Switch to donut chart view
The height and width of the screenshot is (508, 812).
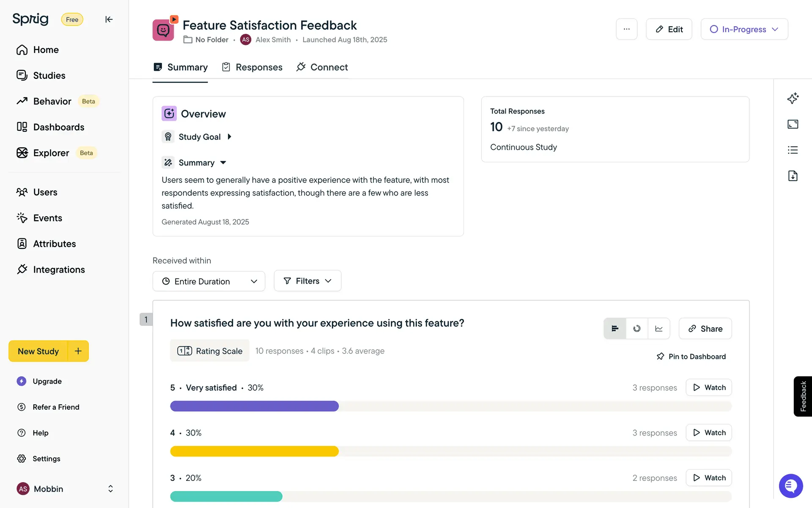(637, 329)
